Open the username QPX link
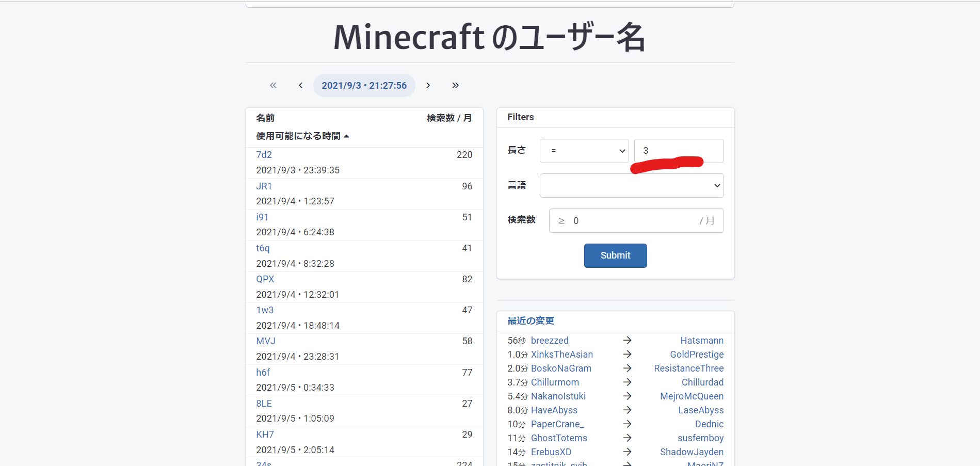The image size is (980, 466). tap(265, 279)
